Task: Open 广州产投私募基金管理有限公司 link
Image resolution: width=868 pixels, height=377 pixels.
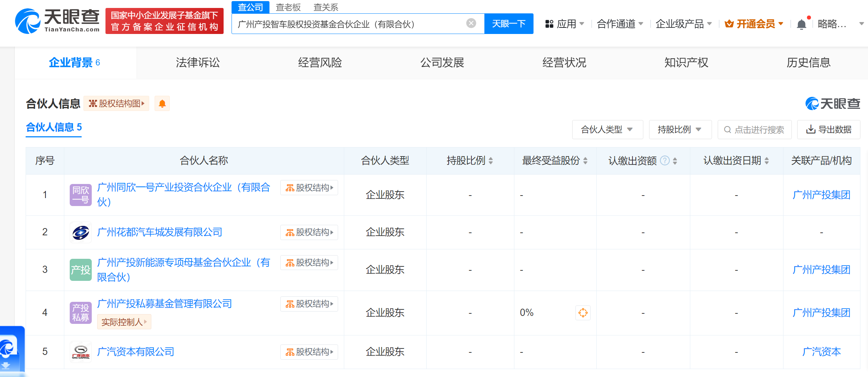Action: [x=164, y=304]
